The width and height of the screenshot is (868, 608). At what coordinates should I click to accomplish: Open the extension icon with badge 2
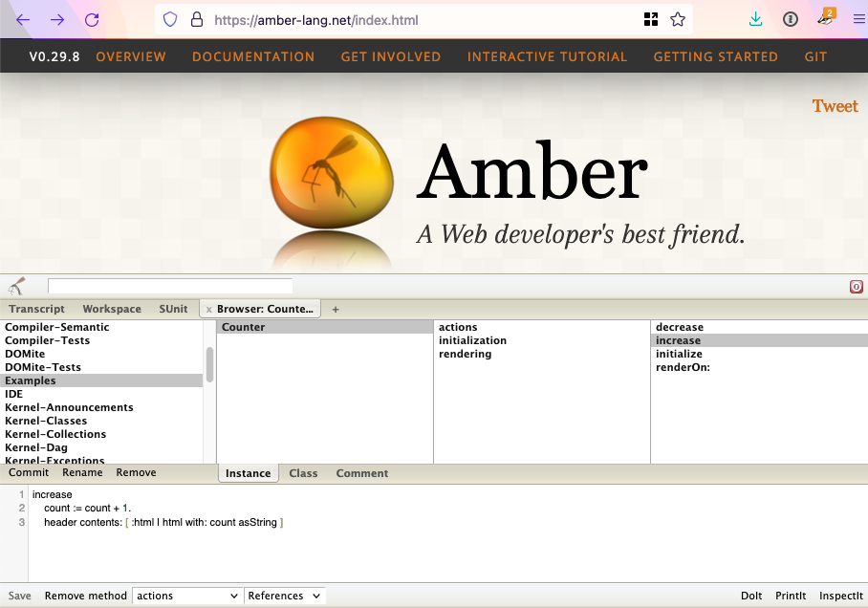[x=826, y=18]
